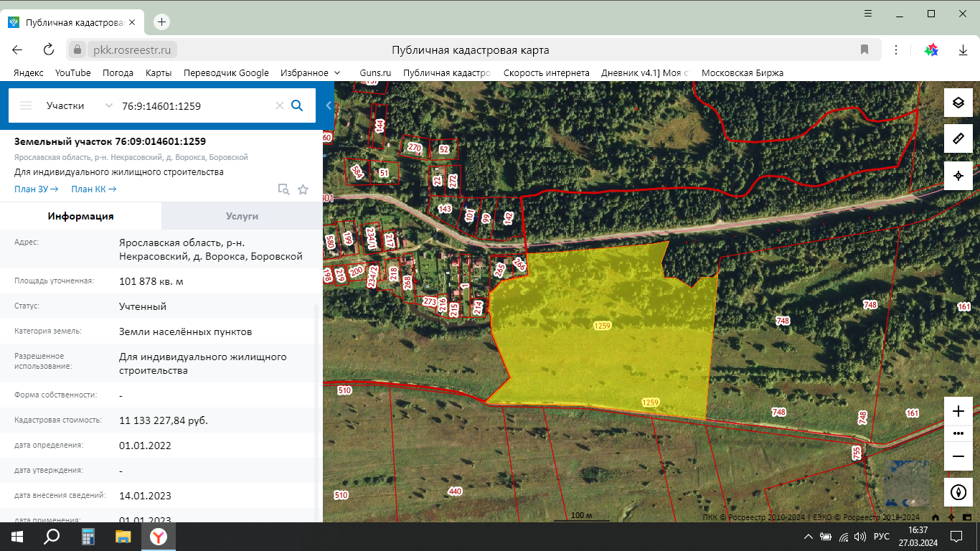Select the Информация tab
The image size is (980, 551).
(80, 216)
